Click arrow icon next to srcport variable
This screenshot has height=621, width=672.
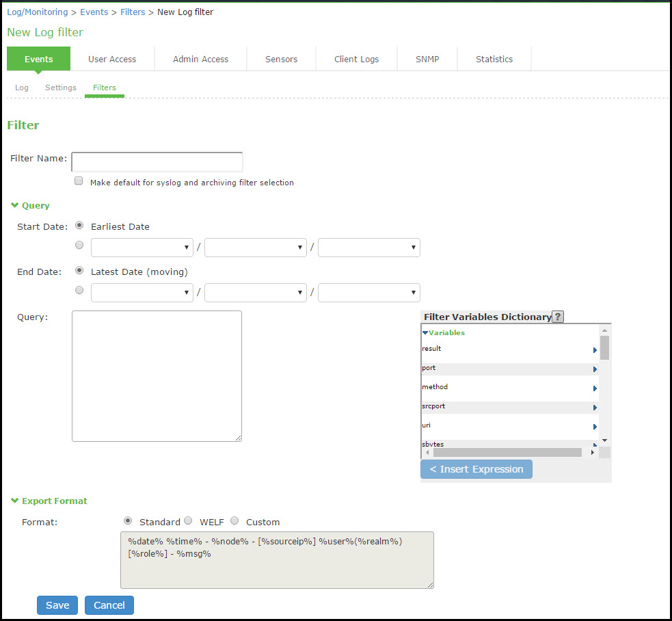click(x=595, y=408)
